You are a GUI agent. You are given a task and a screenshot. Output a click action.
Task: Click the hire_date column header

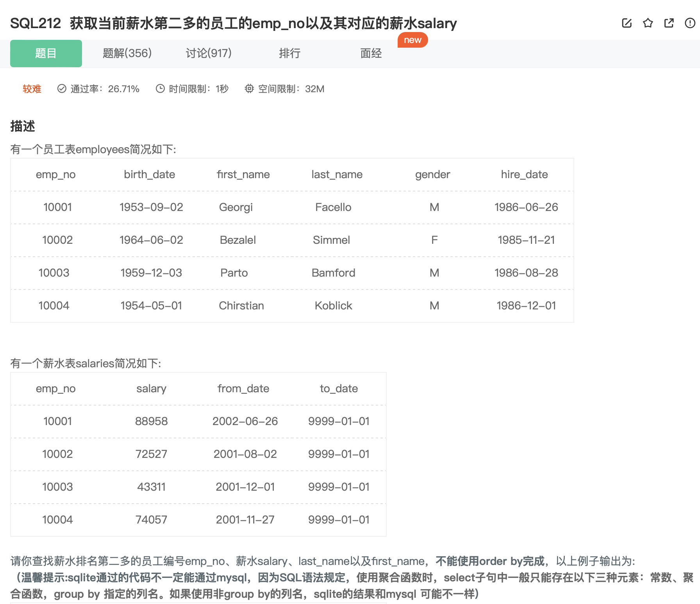(x=524, y=174)
